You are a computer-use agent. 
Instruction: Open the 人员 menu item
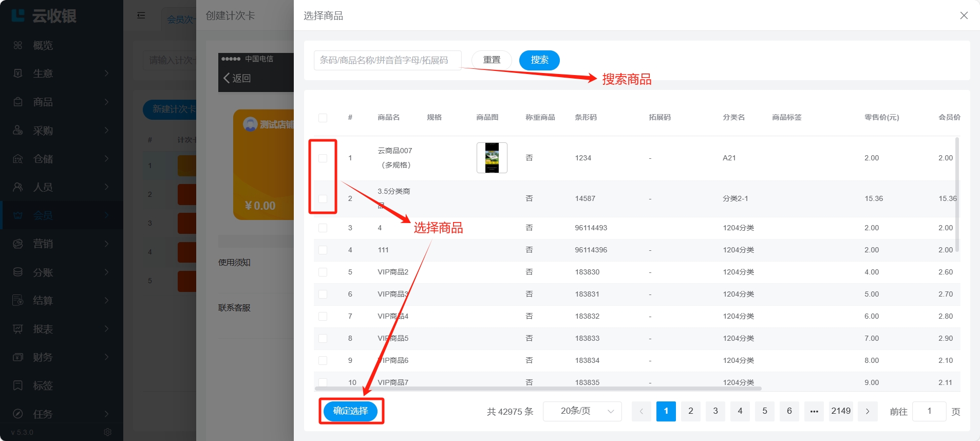point(62,187)
